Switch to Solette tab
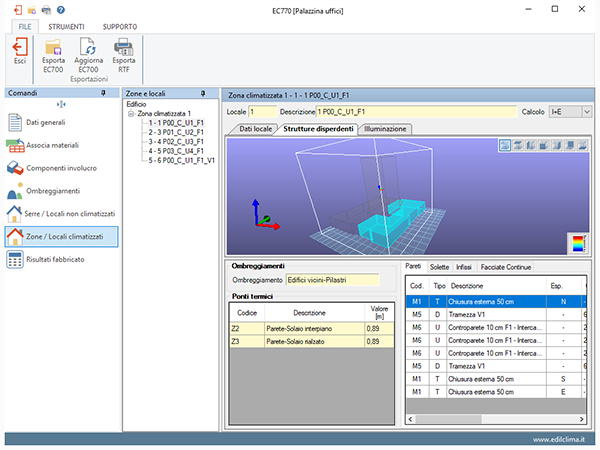 (439, 267)
